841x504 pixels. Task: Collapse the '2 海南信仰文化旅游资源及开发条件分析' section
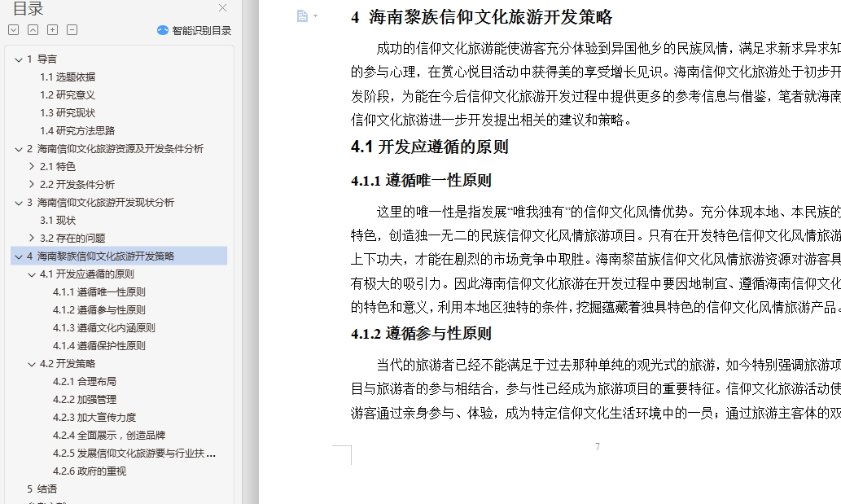coord(19,149)
